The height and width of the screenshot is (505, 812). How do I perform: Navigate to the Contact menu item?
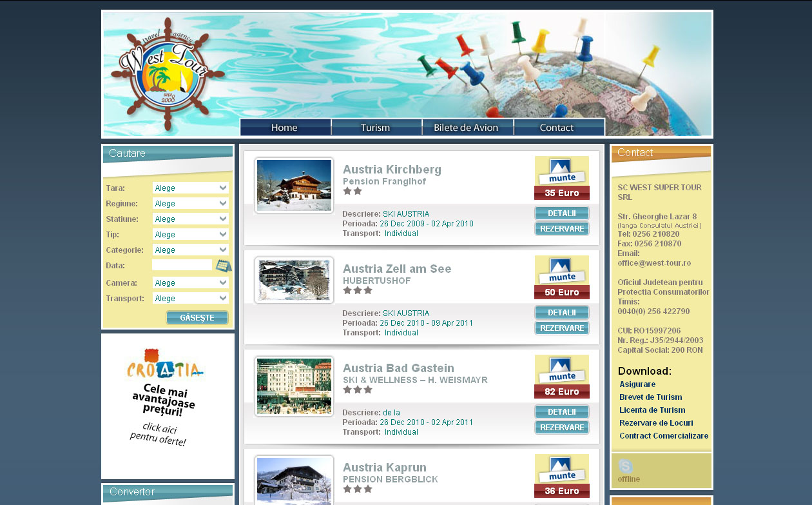point(557,128)
